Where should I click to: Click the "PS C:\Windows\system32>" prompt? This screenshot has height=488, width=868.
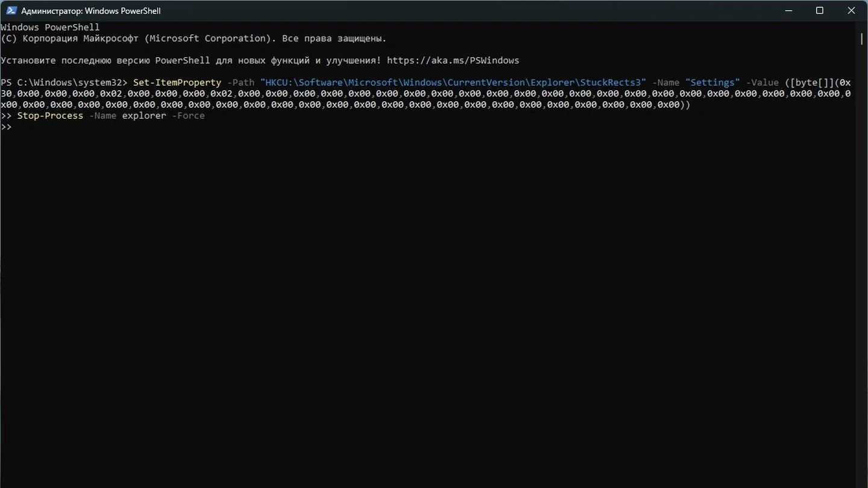64,83
